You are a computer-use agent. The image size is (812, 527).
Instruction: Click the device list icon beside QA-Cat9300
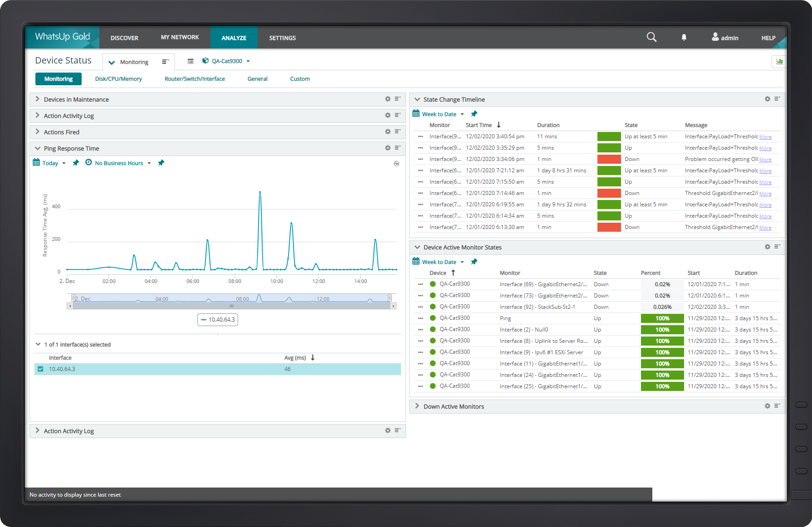point(191,61)
